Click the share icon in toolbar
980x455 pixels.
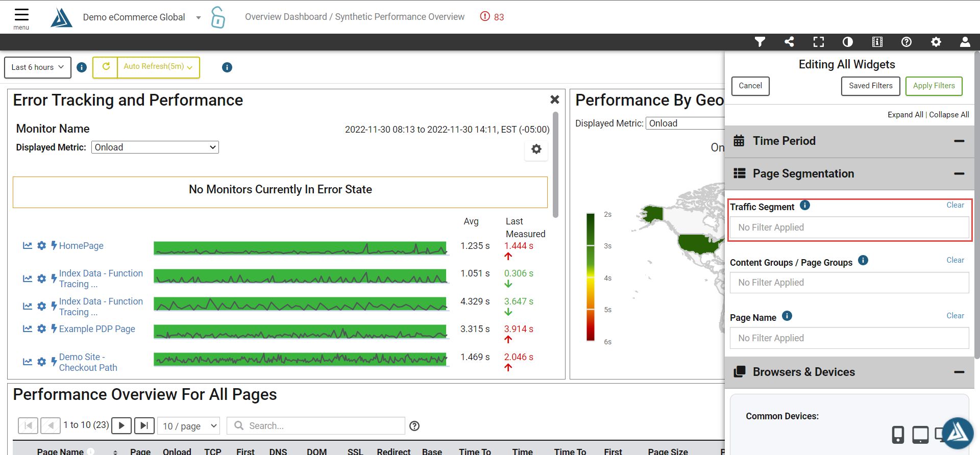(x=789, y=42)
